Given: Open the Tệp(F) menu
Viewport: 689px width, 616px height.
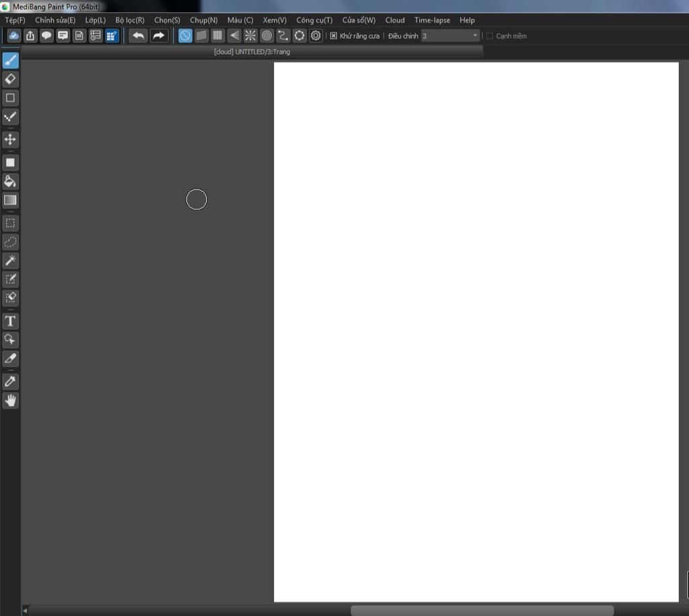Looking at the screenshot, I should coord(15,20).
